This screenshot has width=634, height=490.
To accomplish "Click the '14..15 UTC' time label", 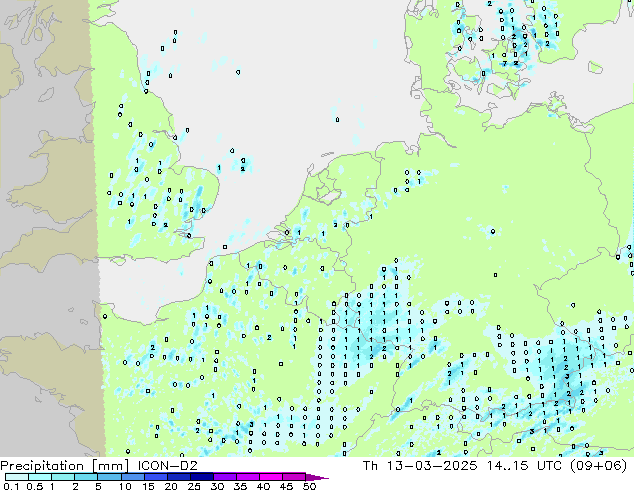I will tap(524, 466).
